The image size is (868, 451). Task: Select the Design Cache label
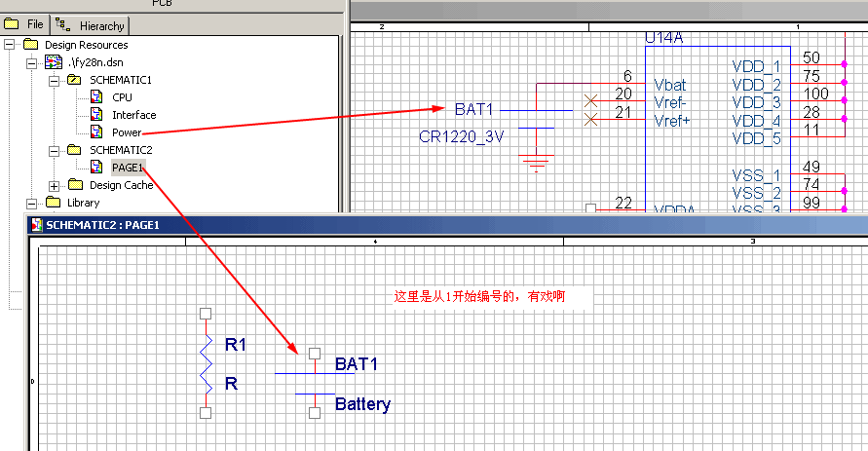[x=121, y=185]
